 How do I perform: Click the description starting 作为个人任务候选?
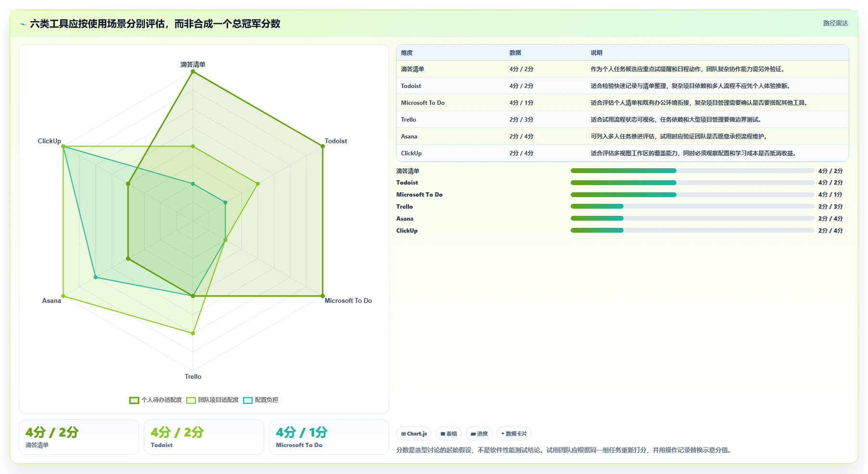689,69
